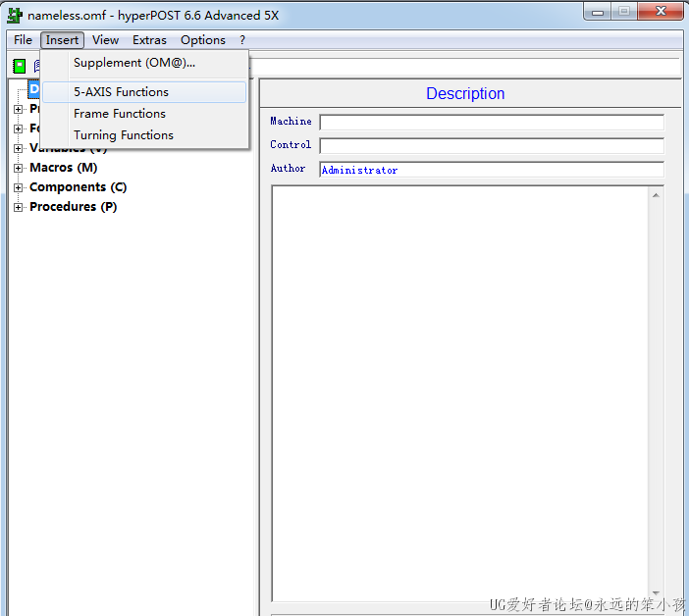
Task: Select Components (C) in the tree
Action: [x=79, y=187]
